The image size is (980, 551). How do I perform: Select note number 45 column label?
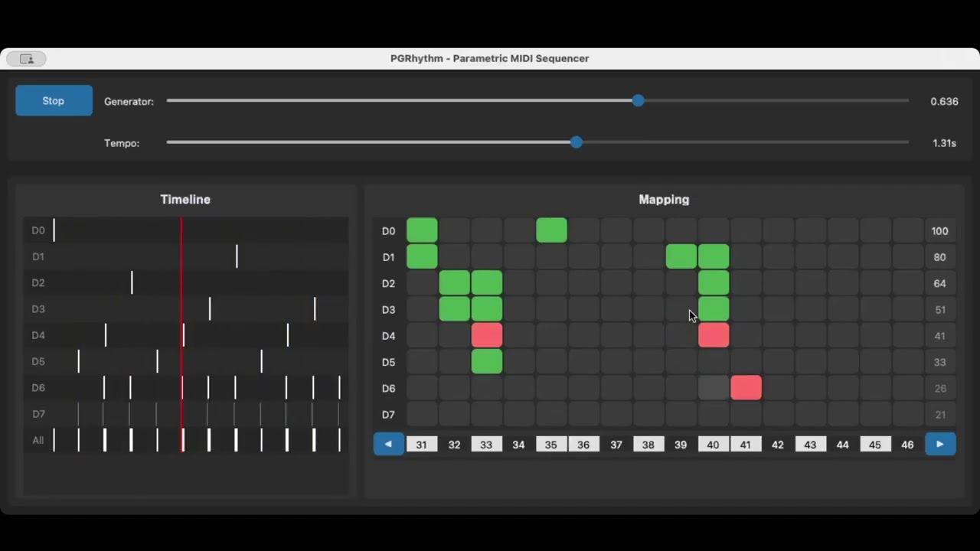(875, 445)
